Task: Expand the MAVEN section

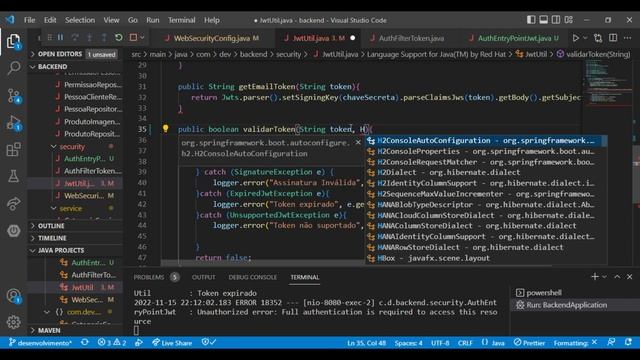Action: pyautogui.click(x=76, y=330)
